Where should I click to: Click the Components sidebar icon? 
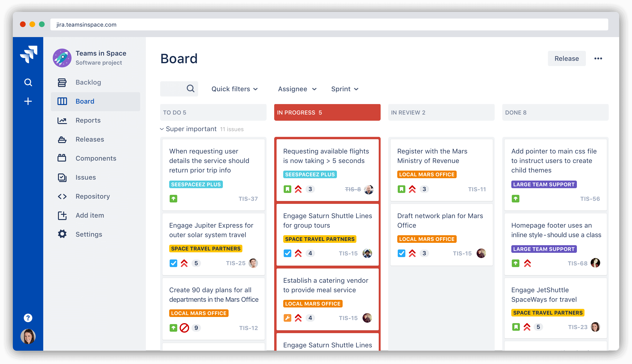62,158
